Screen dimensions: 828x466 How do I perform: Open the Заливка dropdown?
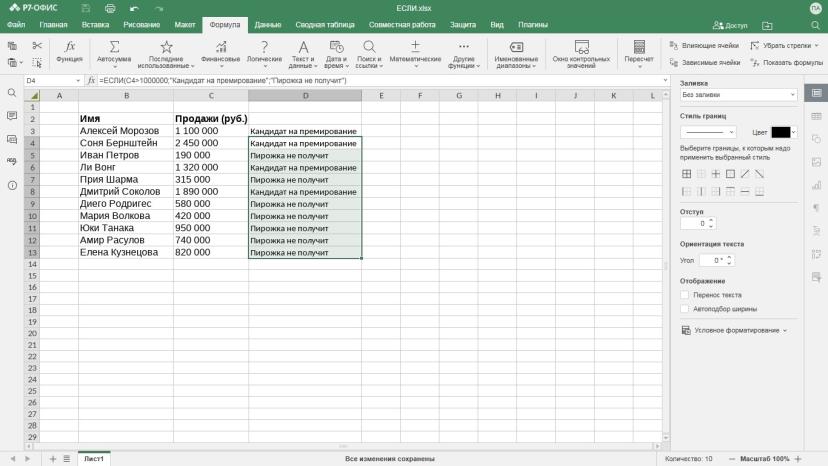[x=738, y=95]
